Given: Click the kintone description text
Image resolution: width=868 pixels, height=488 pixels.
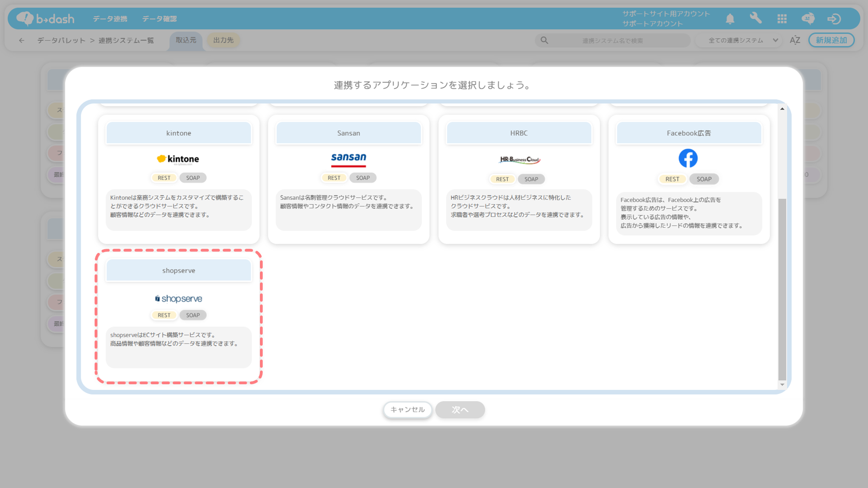Looking at the screenshot, I should tap(177, 206).
